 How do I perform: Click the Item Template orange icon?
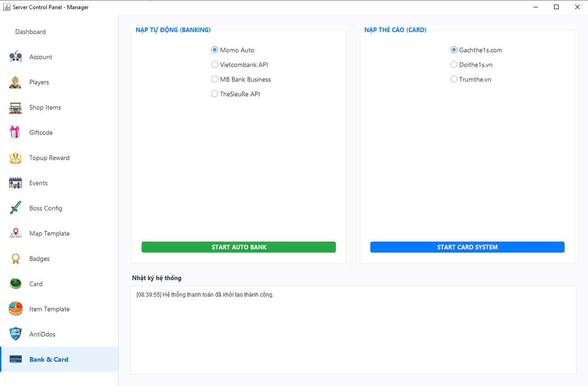click(x=16, y=309)
